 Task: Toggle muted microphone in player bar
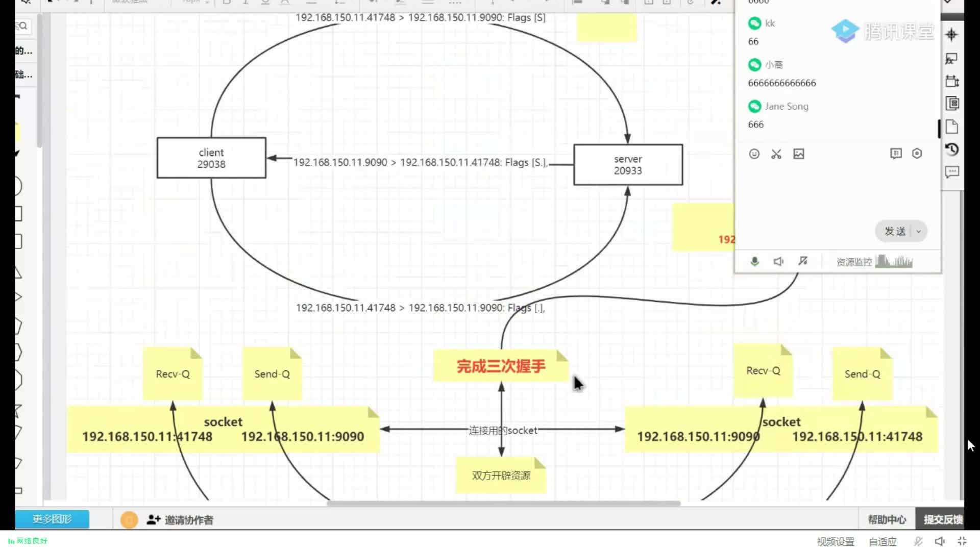coord(918,541)
